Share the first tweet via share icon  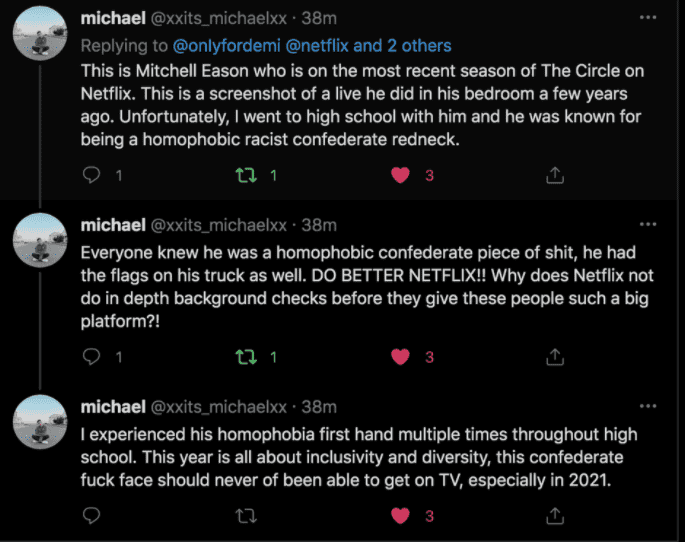click(553, 175)
